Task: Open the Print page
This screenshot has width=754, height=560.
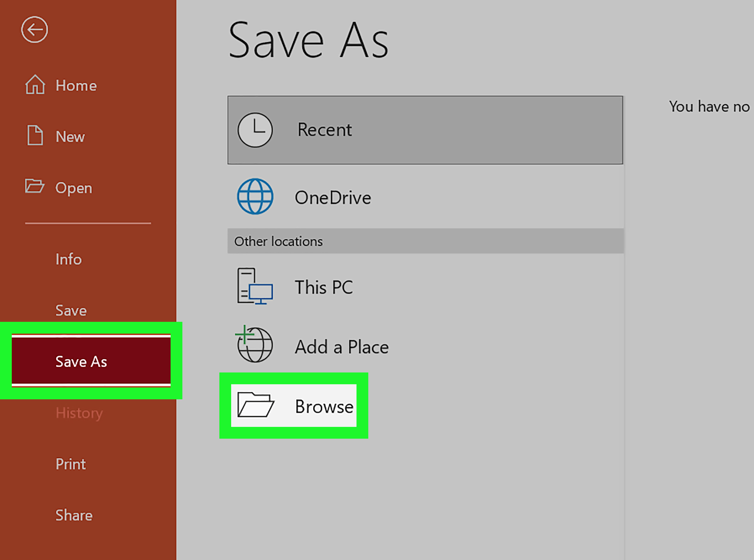Action: [x=71, y=464]
